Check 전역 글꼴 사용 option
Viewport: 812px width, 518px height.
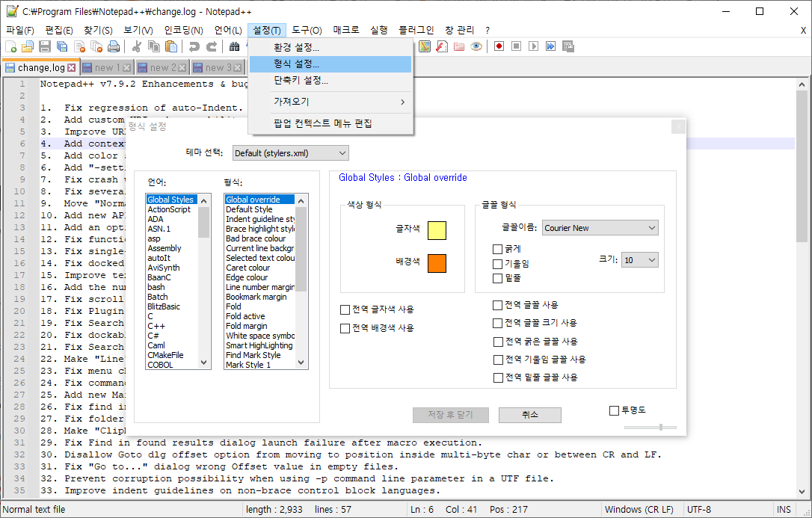[x=498, y=305]
